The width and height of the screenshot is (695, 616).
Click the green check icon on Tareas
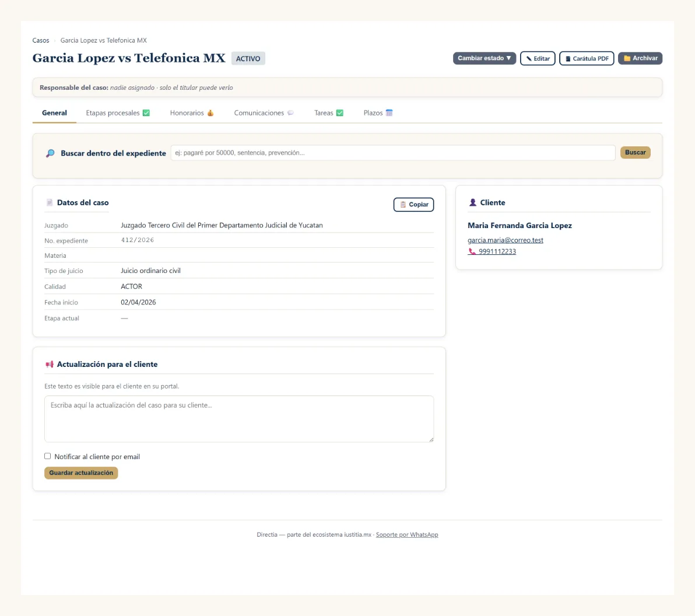tap(340, 113)
